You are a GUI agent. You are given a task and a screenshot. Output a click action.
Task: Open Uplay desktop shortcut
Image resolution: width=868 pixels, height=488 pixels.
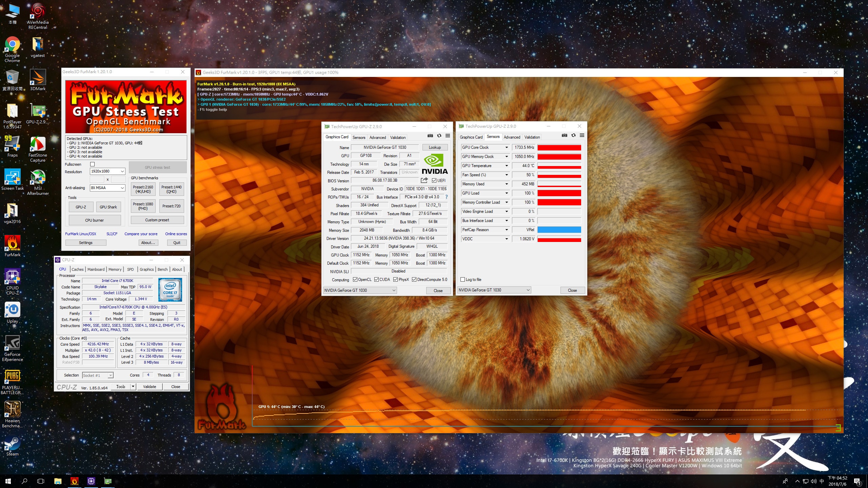(12, 313)
